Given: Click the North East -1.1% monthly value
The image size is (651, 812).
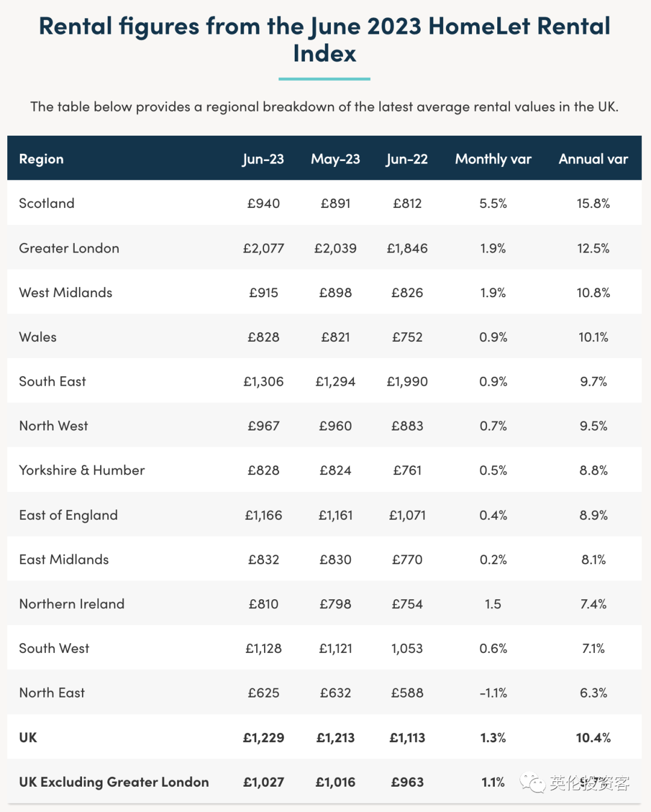Looking at the screenshot, I should pyautogui.click(x=493, y=693).
